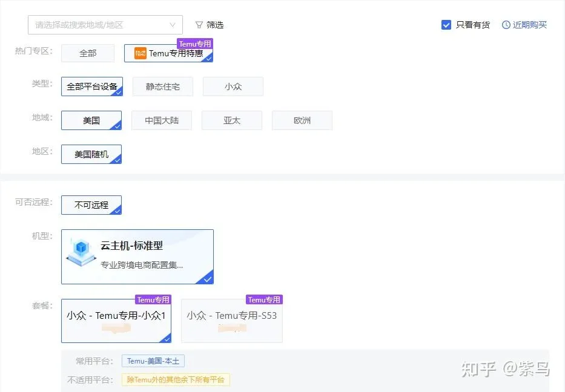This screenshot has width=565, height=392.
Task: Click the 常用平台 label
Action: (94, 361)
